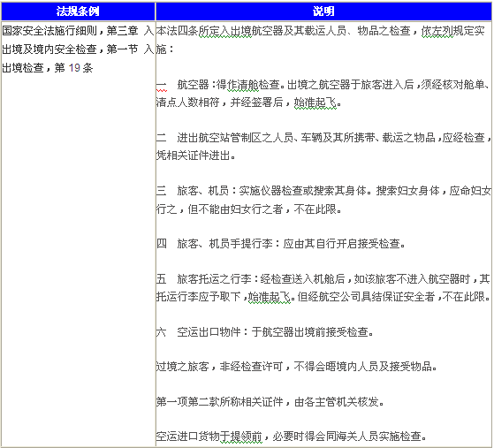This screenshot has width=494, height=448.
Task: Click the red-underlined 一 item number
Action: coord(162,85)
